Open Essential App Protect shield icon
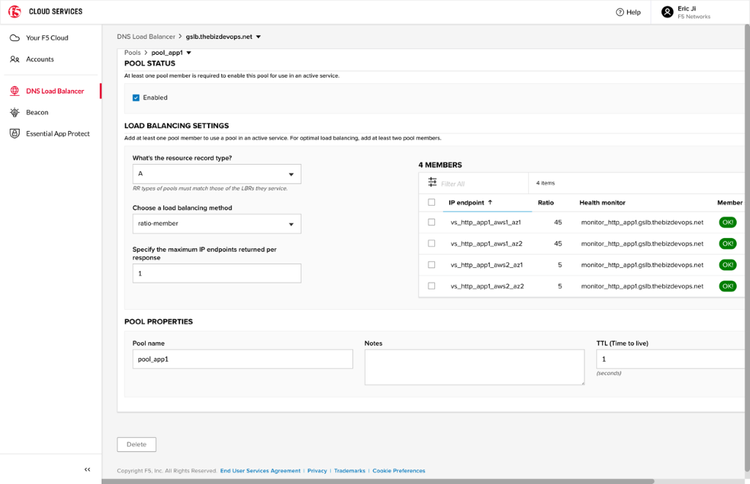The width and height of the screenshot is (750, 484). coord(15,133)
